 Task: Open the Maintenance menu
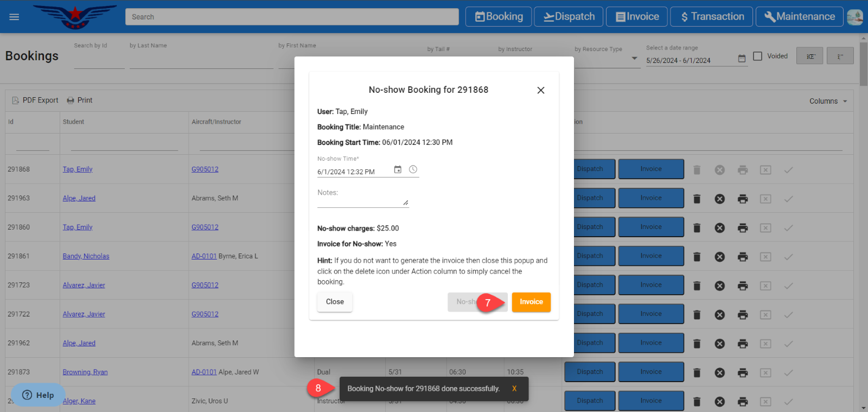click(799, 17)
